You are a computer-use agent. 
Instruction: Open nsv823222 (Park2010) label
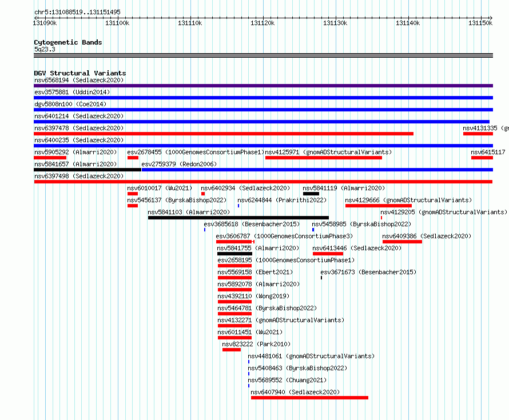(x=256, y=344)
